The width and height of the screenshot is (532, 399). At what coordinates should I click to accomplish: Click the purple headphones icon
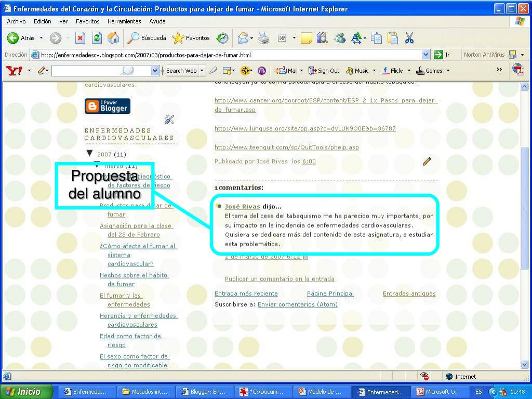(x=262, y=71)
